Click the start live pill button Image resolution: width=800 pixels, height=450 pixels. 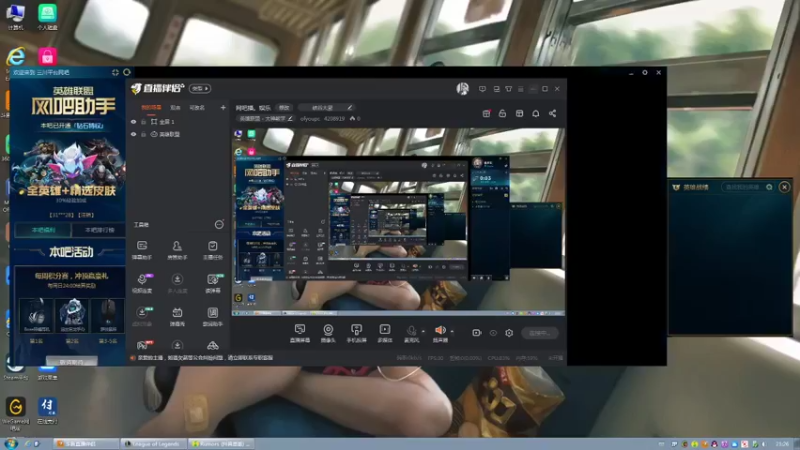pyautogui.click(x=540, y=333)
